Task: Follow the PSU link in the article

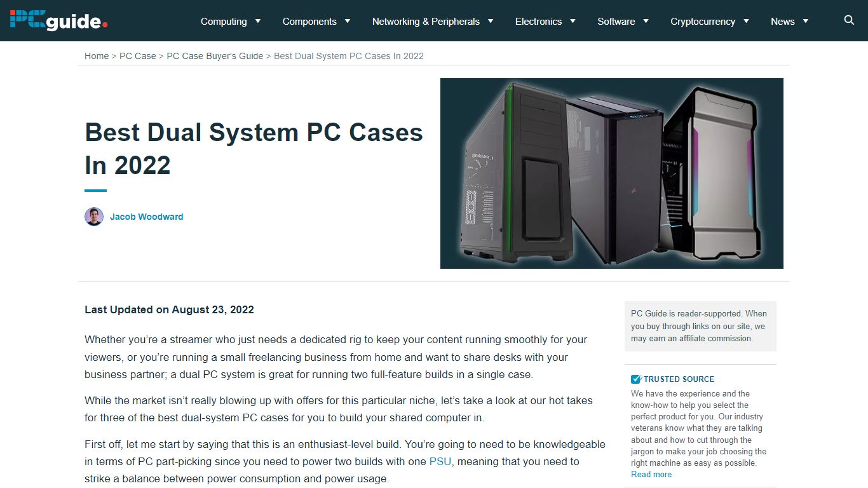Action: point(440,461)
